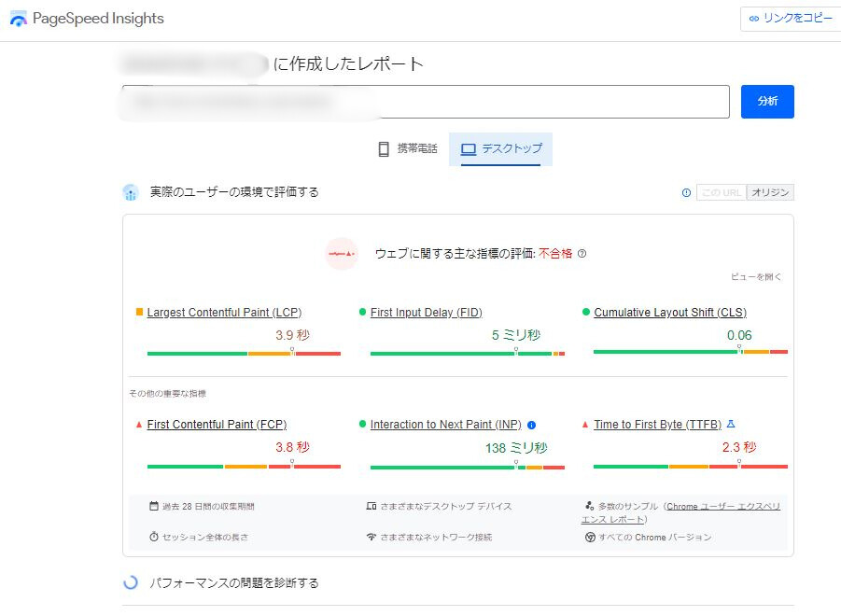
Task: Click the green circle FID status icon
Action: coord(362,312)
